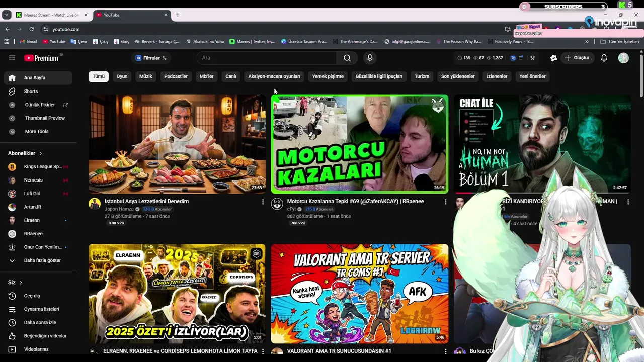Go to Ana Sayfa in sidebar
Screen dimensions: 644x362
pyautogui.click(x=38, y=78)
